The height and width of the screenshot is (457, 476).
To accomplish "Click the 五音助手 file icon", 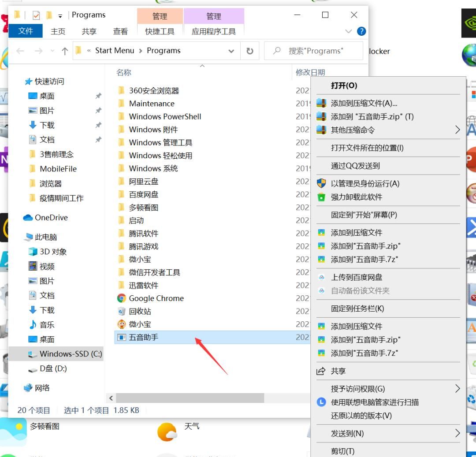I will [x=122, y=337].
